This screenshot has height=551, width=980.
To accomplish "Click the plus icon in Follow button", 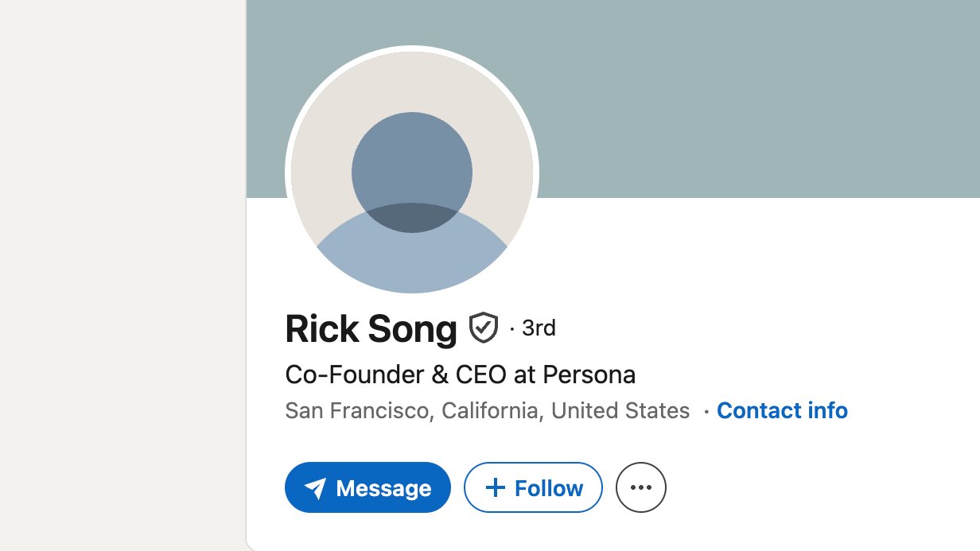I will (495, 487).
